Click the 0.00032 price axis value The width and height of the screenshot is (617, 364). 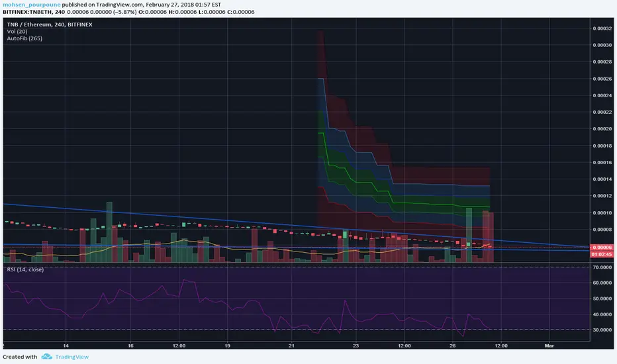(x=602, y=28)
